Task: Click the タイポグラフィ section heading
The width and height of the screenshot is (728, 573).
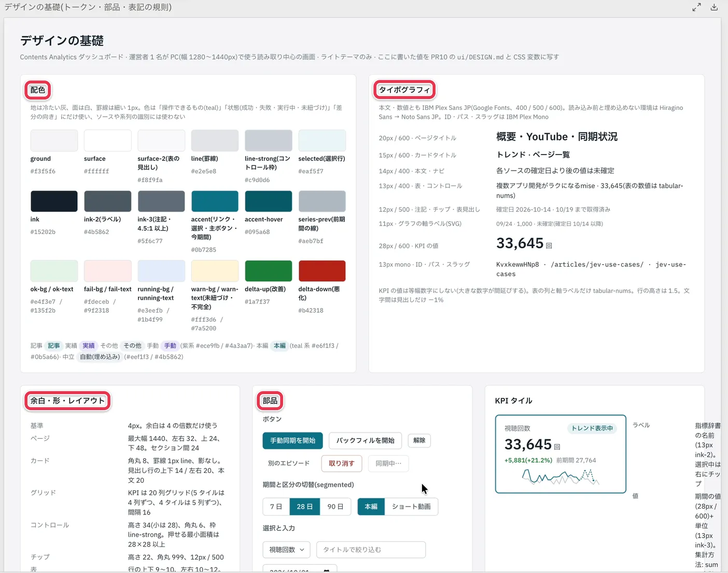Action: [404, 90]
